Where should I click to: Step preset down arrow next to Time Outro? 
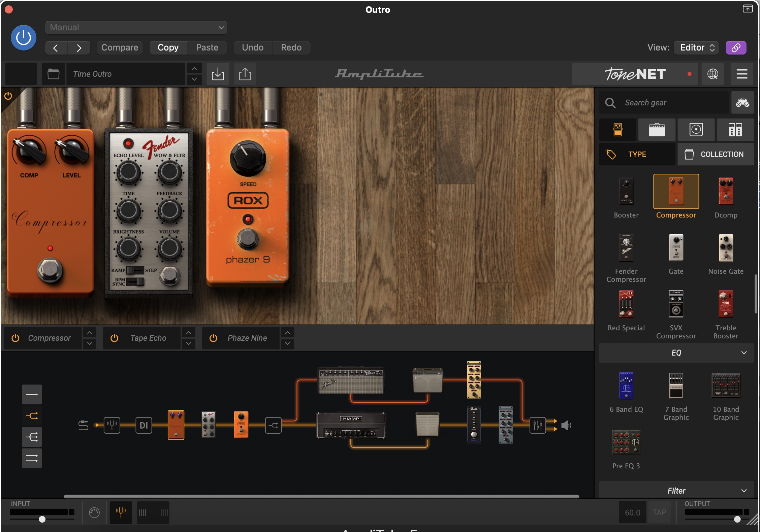[194, 79]
